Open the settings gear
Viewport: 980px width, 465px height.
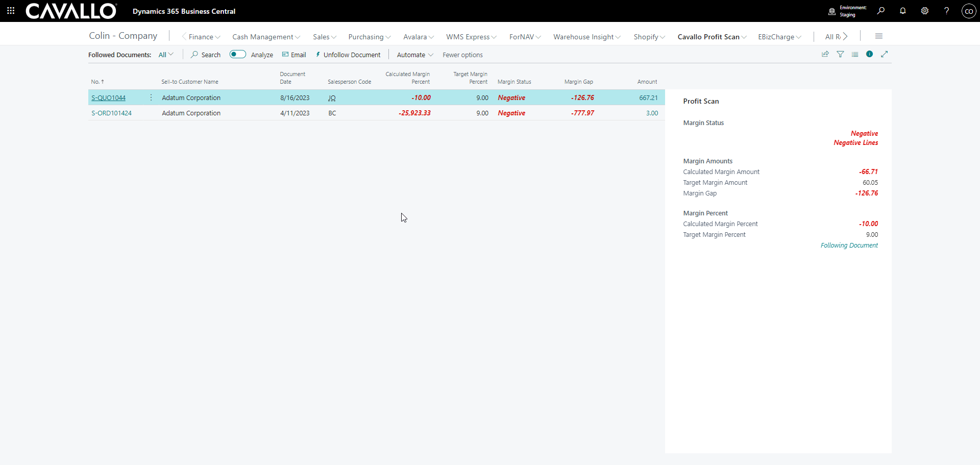[925, 11]
